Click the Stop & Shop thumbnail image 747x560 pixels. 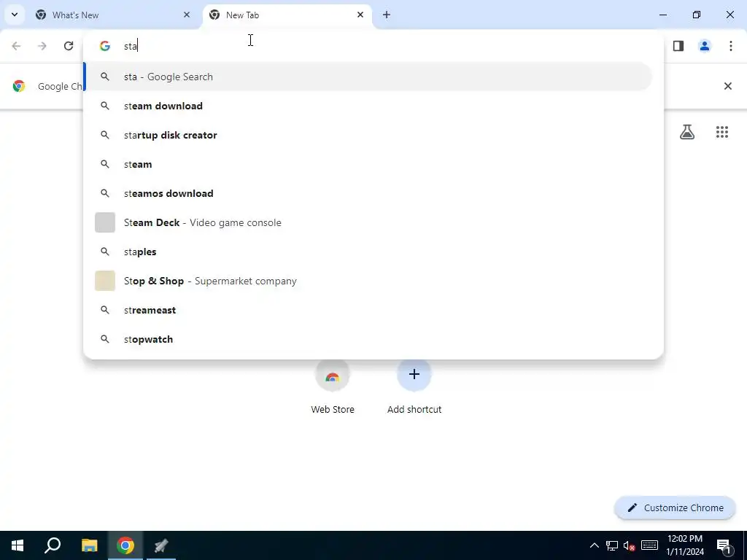point(105,281)
